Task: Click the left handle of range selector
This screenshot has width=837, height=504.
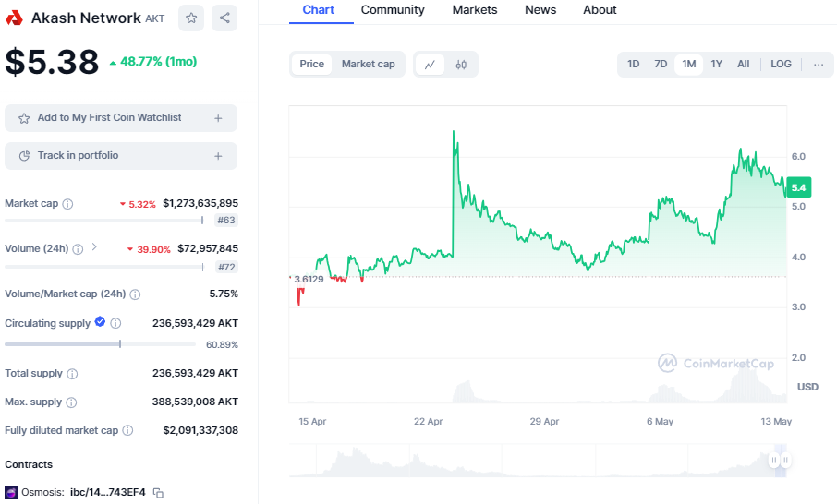Action: [x=774, y=461]
